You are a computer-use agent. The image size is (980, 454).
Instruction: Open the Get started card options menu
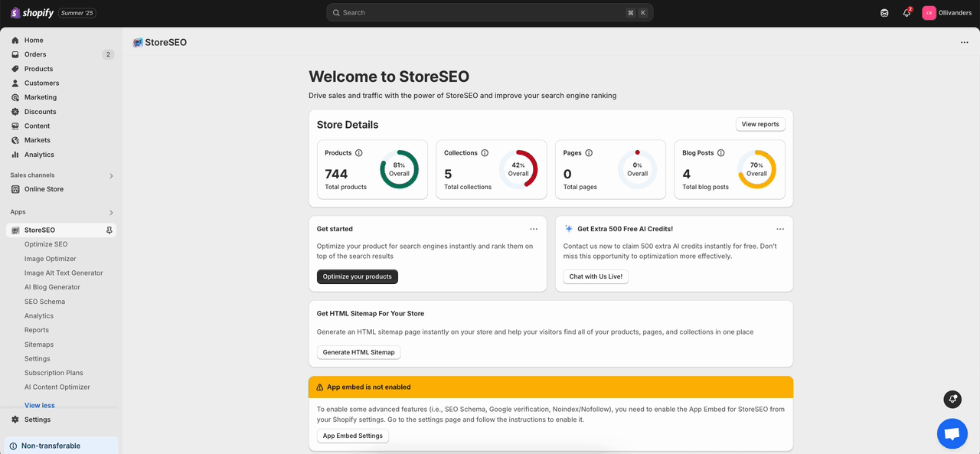click(x=534, y=229)
